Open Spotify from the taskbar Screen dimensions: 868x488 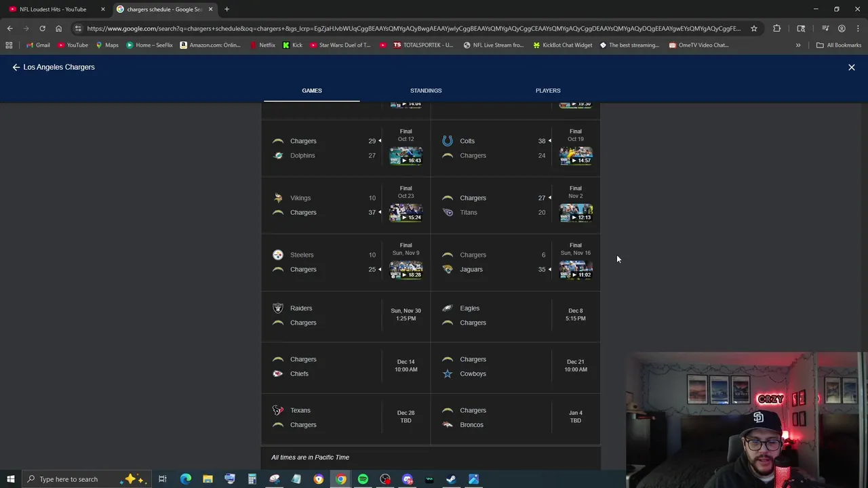tap(363, 479)
